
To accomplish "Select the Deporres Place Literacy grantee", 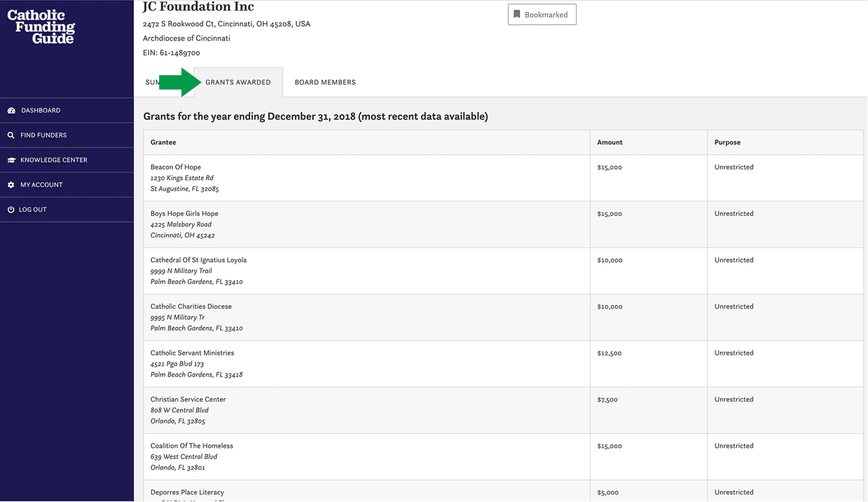I will click(187, 493).
